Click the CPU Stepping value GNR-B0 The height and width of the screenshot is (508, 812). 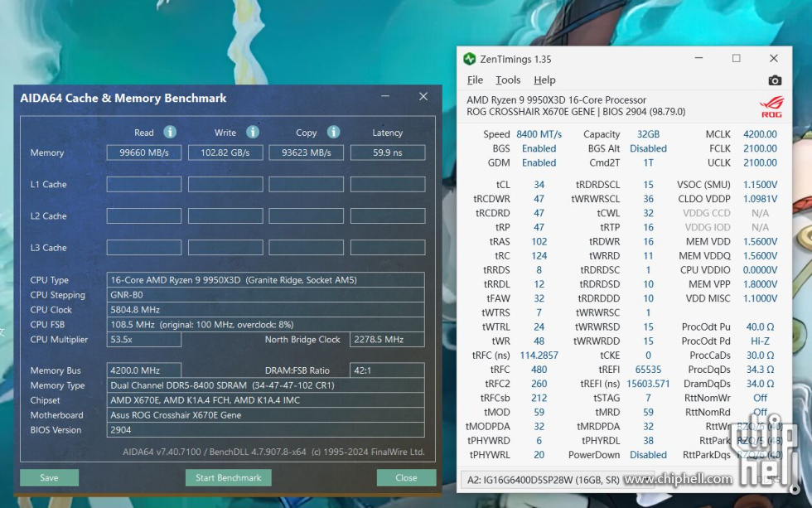266,295
